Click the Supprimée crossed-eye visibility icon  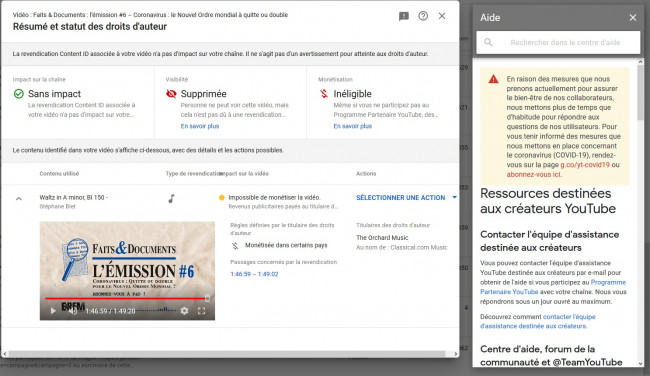click(x=171, y=94)
